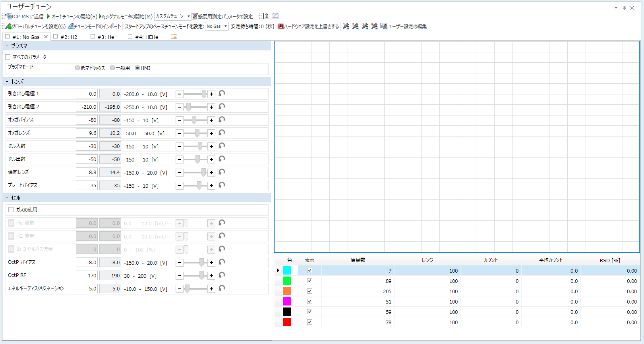Click the second tune pen icon in toolbar
This screenshot has height=344, width=644.
356,26
